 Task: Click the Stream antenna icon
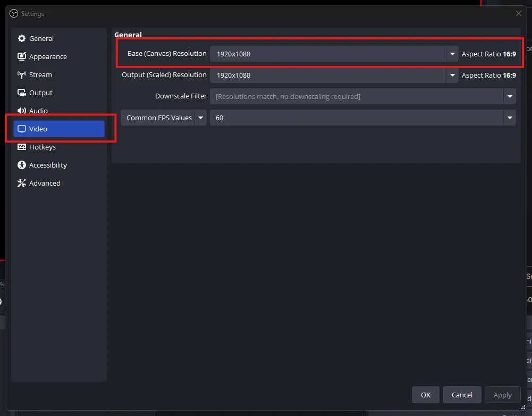[22, 74]
